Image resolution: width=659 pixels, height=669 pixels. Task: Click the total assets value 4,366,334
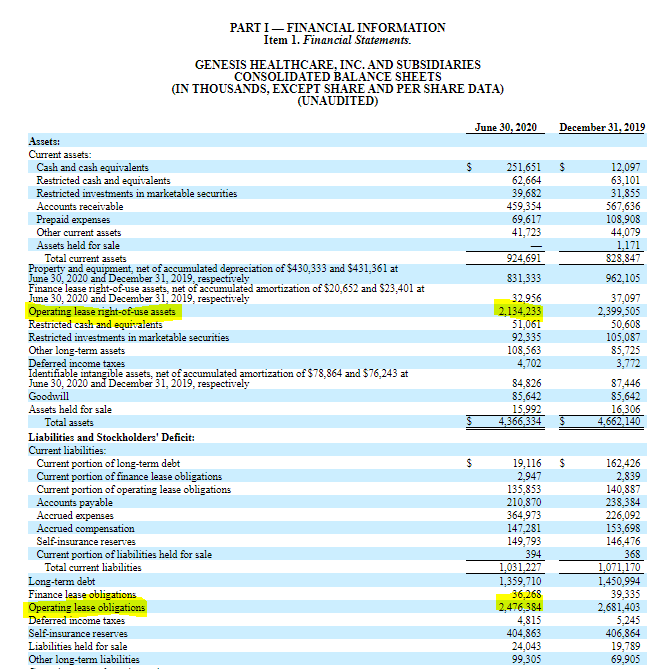pyautogui.click(x=520, y=422)
